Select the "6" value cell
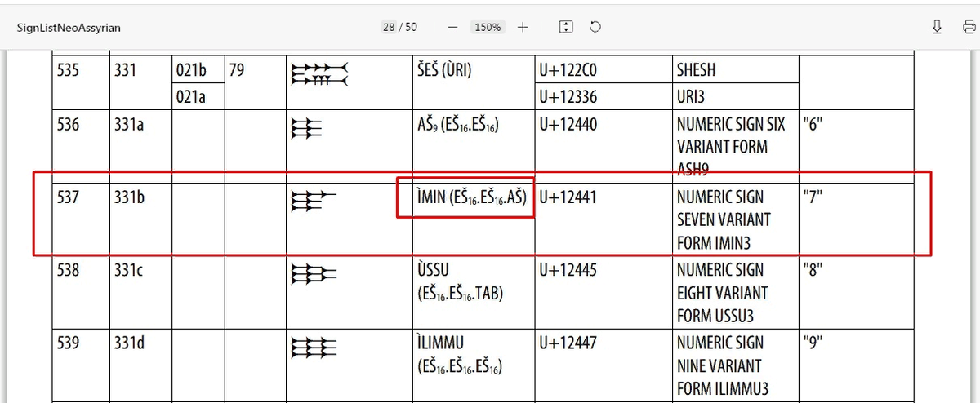 click(813, 125)
